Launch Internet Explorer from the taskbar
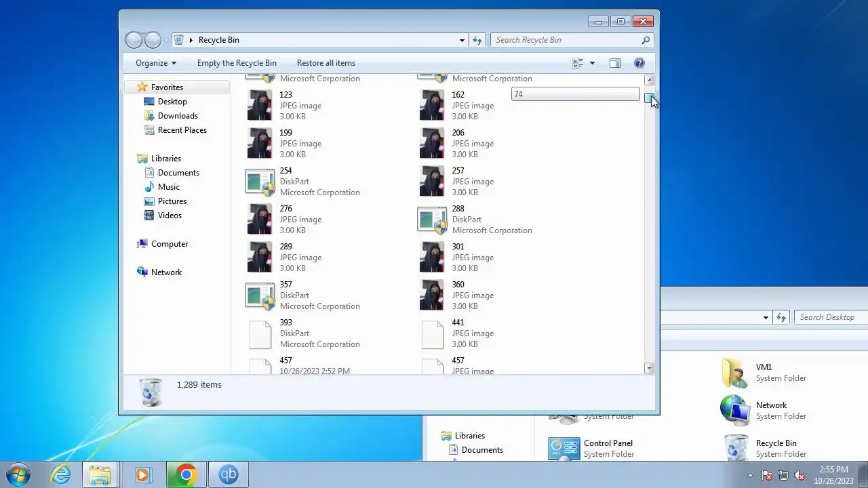The height and width of the screenshot is (488, 868). point(61,474)
